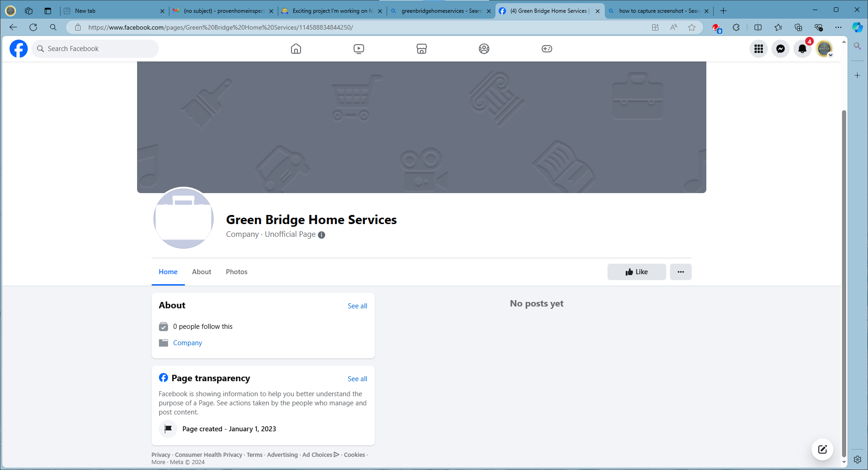Open the Terms footer link
The width and height of the screenshot is (868, 470).
click(255, 455)
